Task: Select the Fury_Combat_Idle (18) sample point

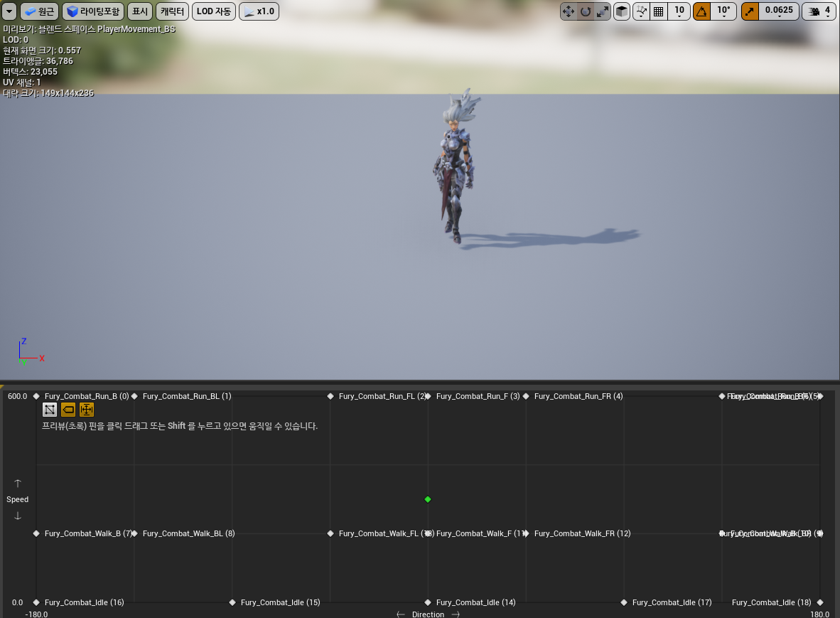Action: [820, 602]
